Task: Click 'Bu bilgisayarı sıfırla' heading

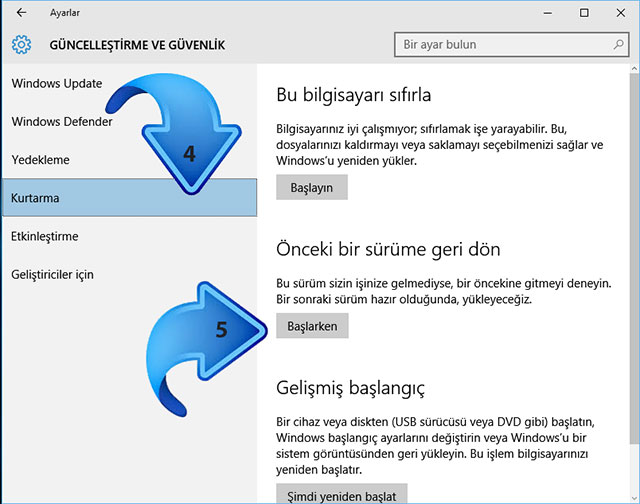Action: click(353, 95)
